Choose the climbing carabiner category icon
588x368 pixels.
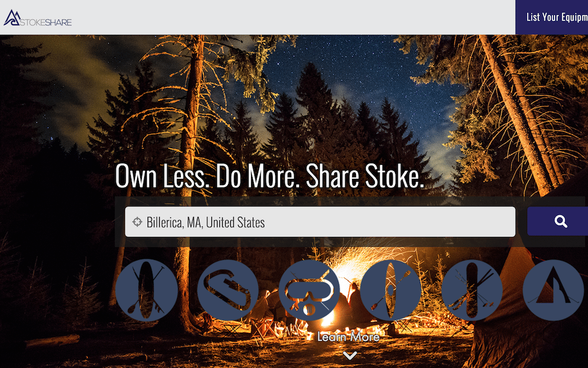pos(227,290)
